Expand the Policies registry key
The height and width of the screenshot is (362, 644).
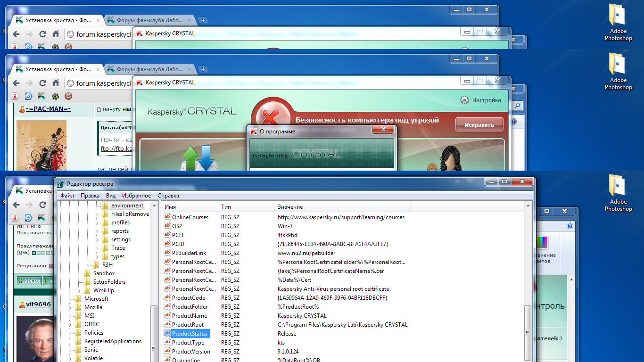point(70,333)
